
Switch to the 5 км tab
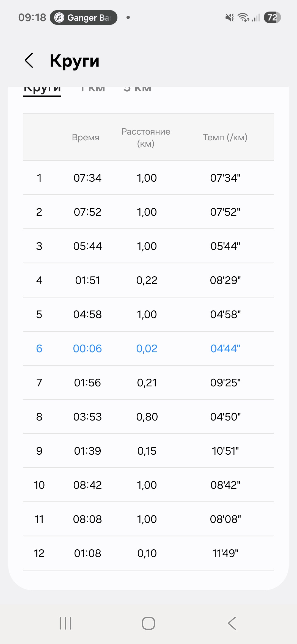coord(137,89)
